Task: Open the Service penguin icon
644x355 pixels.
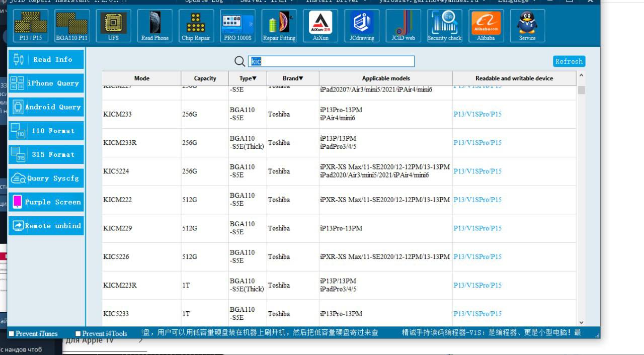Action: pos(527,26)
